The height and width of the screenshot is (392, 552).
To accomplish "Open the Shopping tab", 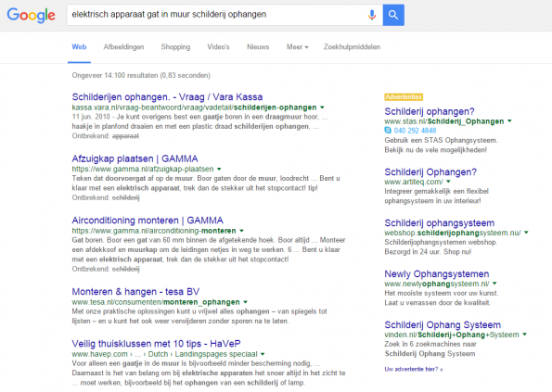I will point(175,46).
